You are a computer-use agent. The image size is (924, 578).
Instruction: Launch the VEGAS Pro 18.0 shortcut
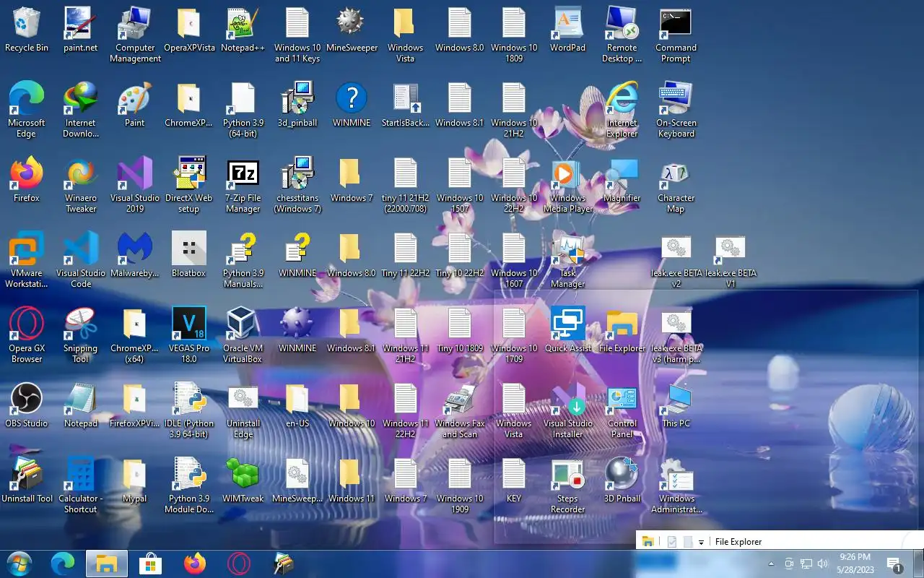189,335
